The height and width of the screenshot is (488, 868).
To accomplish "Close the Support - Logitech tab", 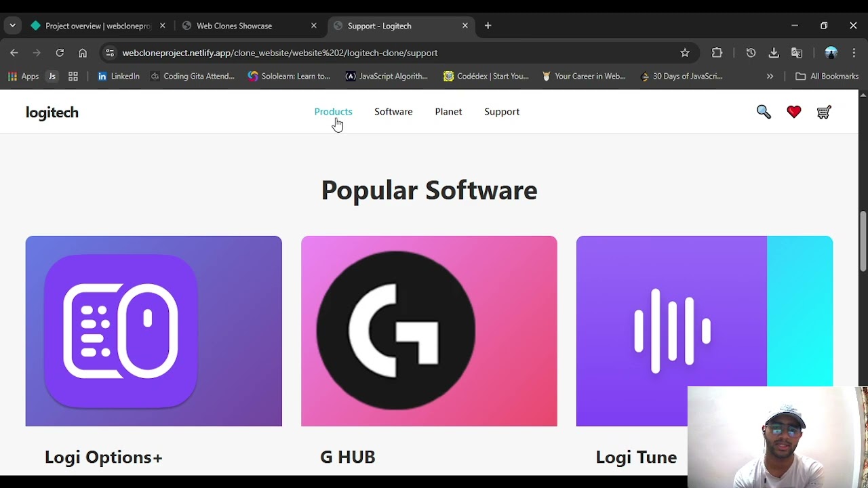I will pyautogui.click(x=465, y=26).
